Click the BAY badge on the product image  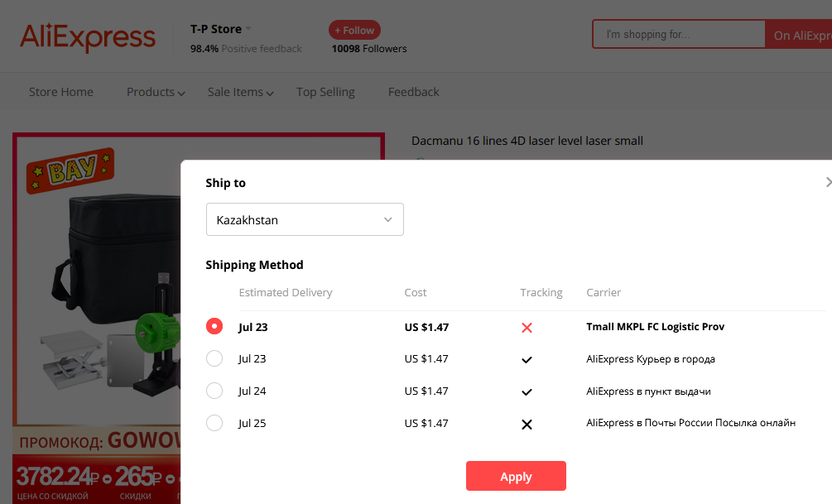(70, 170)
